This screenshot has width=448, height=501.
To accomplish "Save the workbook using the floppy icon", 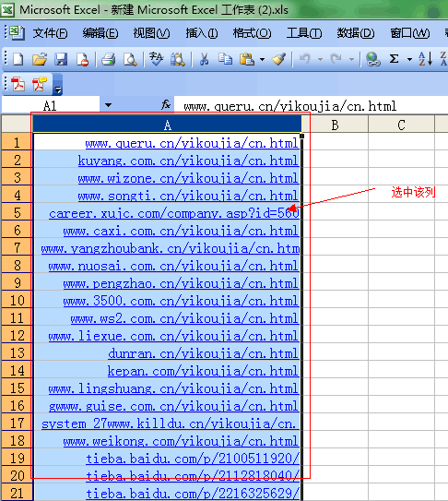I will pos(61,59).
